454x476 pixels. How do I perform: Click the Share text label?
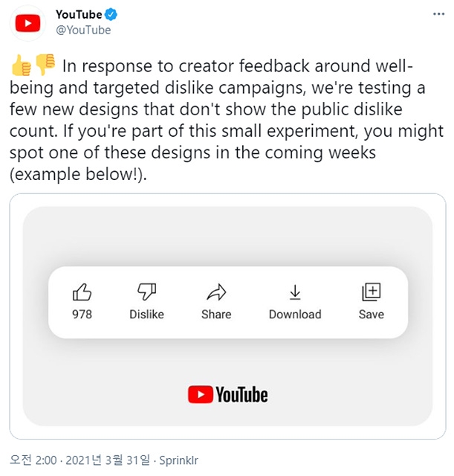coord(216,314)
